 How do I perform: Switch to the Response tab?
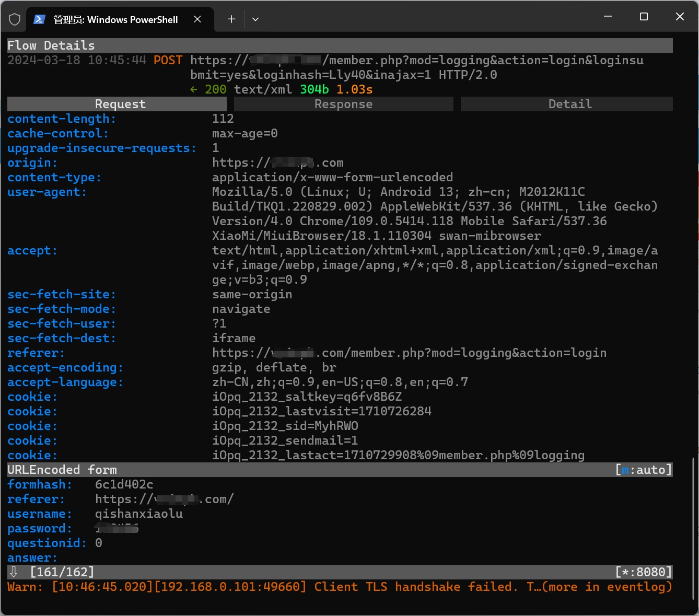pos(344,104)
